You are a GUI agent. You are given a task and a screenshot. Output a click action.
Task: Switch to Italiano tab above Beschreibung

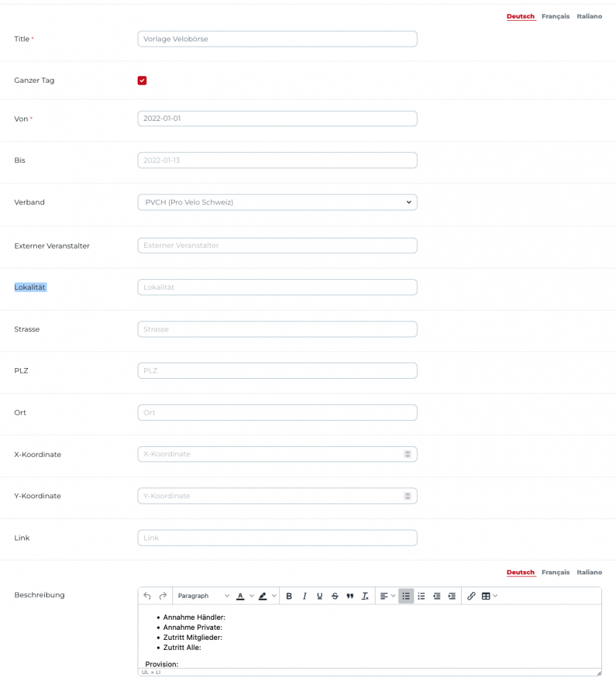589,572
